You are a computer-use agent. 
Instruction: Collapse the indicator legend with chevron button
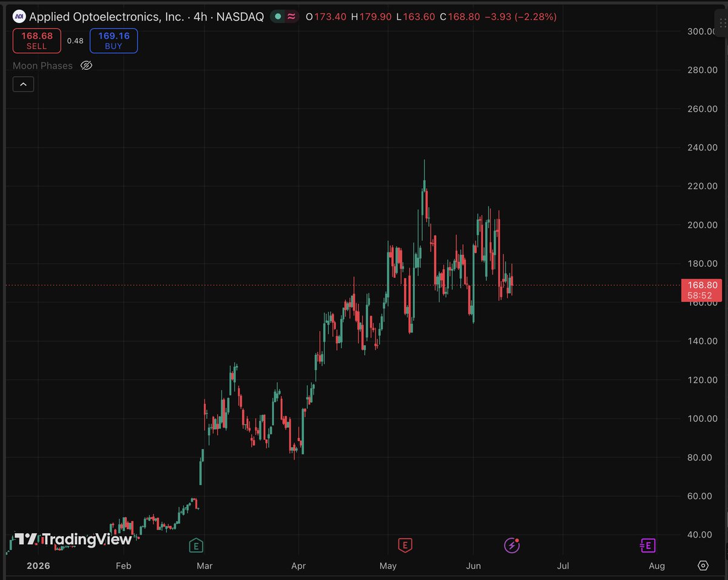point(23,84)
